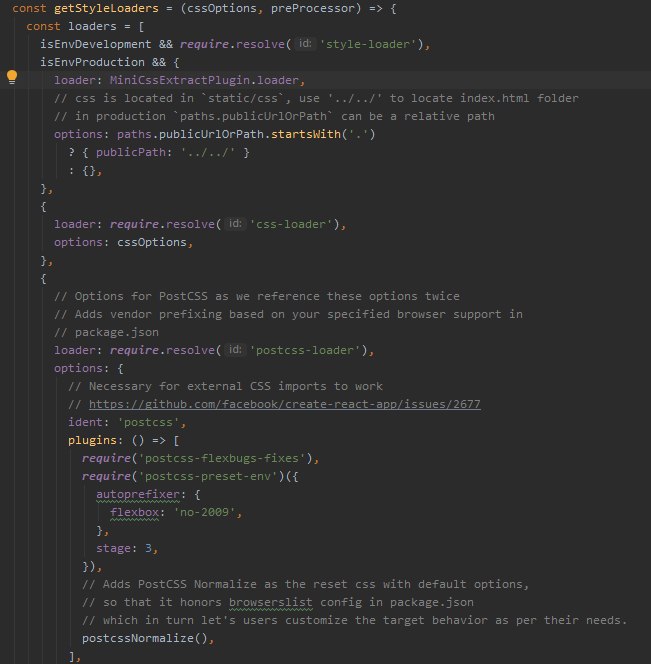Click the startsWith method call
This screenshot has width=651, height=664.
coord(306,134)
